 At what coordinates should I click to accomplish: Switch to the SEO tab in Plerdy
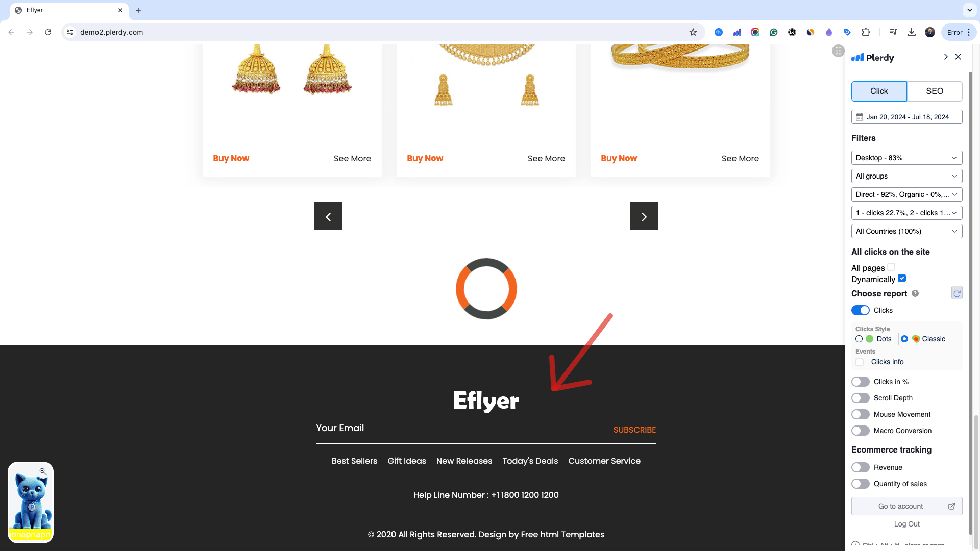[x=934, y=91]
